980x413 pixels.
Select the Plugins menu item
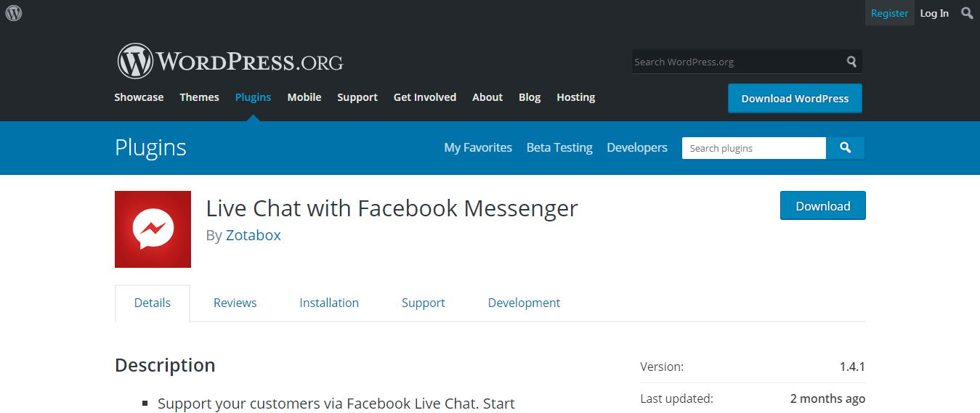[253, 97]
